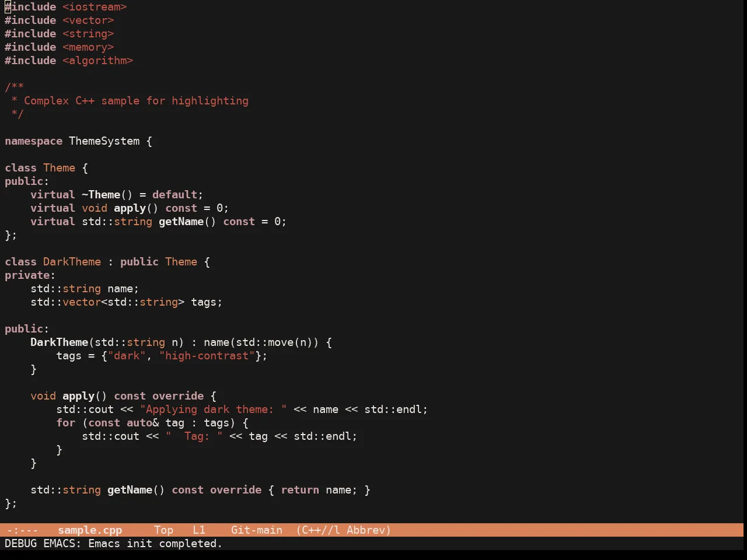Click 'getName' in the virtual std::string line
This screenshot has height=560, width=747.
coord(181,222)
